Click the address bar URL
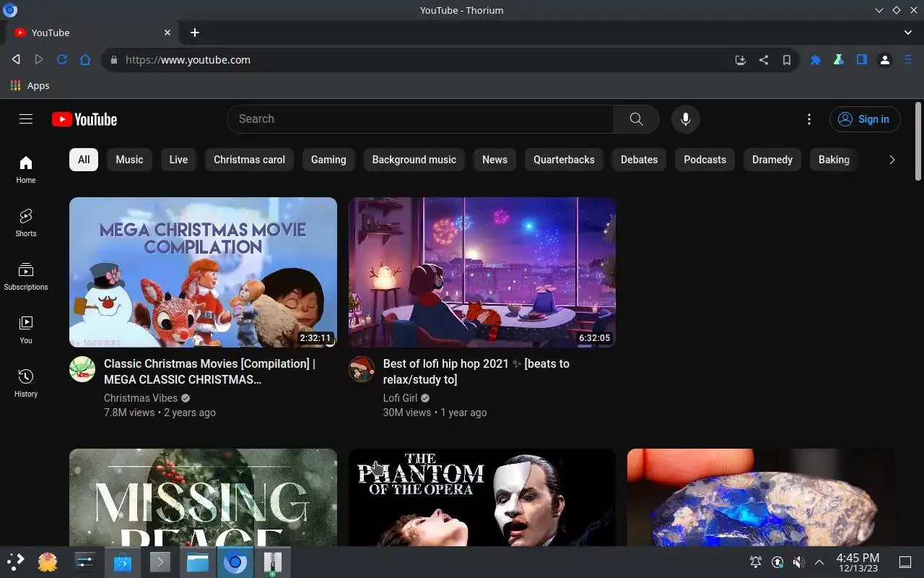The height and width of the screenshot is (578, 924). click(x=188, y=60)
